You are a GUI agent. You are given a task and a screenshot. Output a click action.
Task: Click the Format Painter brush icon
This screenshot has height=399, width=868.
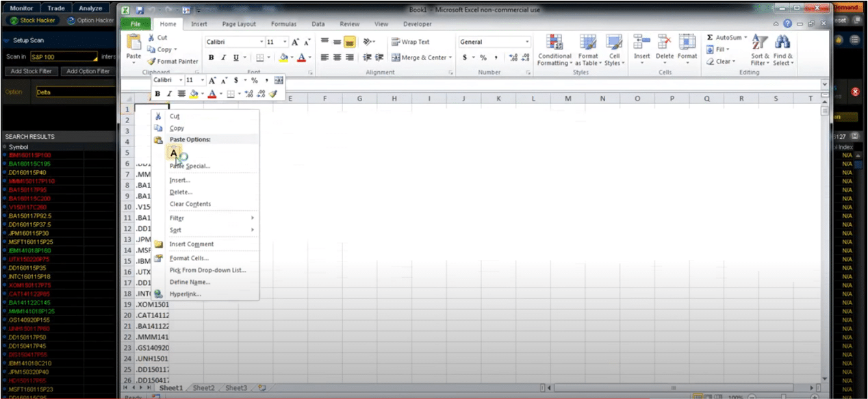point(152,62)
